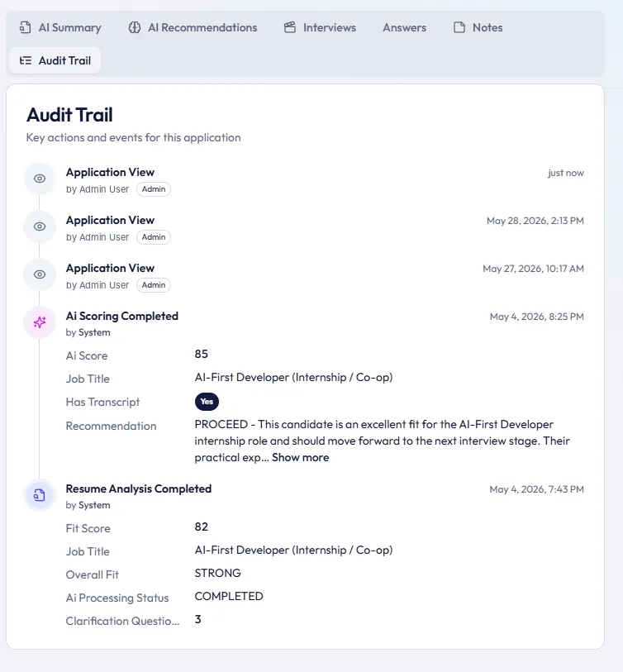Click the Fit Score value 82
The width and height of the screenshot is (623, 672).
pyautogui.click(x=202, y=527)
